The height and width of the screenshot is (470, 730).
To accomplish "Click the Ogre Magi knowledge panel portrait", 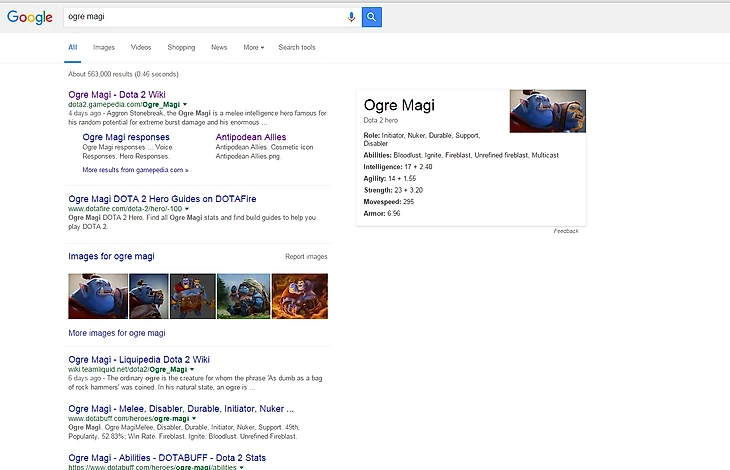I will tap(548, 111).
